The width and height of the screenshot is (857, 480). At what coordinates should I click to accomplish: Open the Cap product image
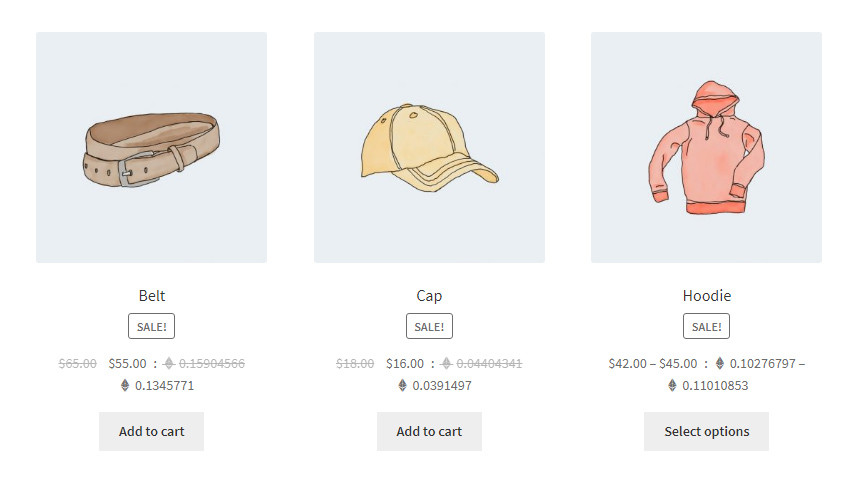tap(429, 148)
